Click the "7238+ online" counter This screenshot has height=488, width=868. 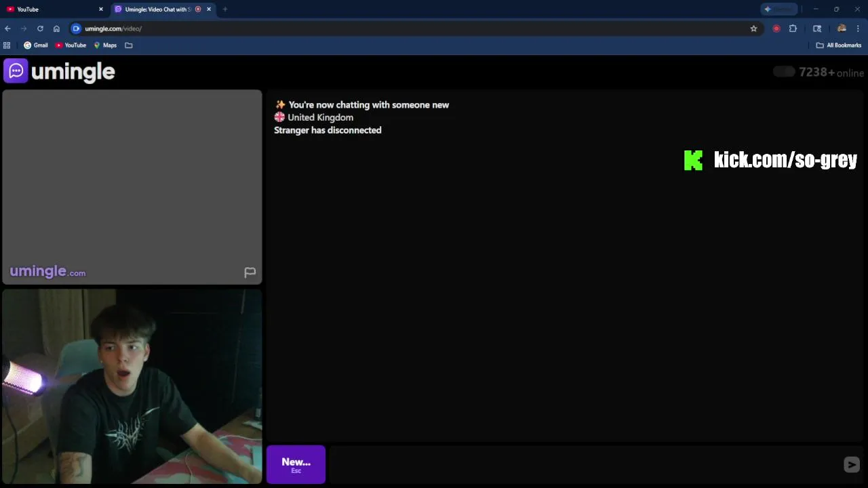coord(831,73)
